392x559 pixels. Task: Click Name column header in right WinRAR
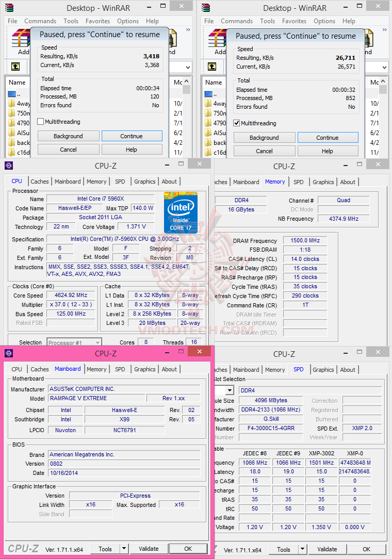[214, 83]
